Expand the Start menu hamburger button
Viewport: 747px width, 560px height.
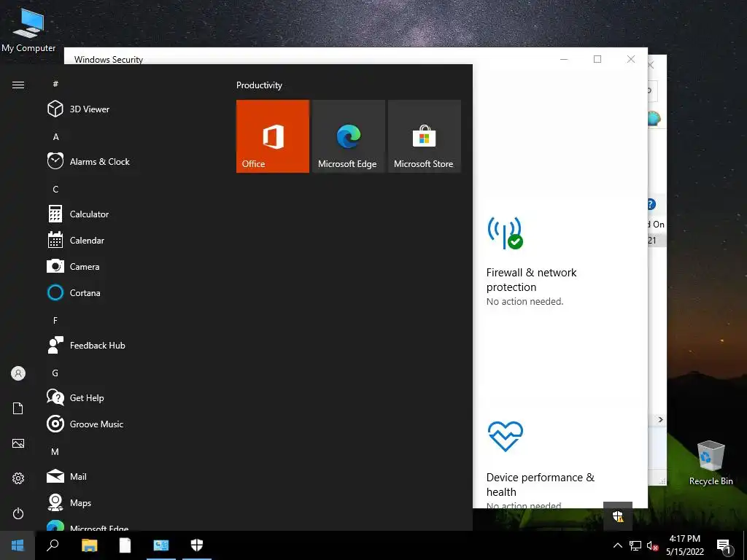[18, 85]
